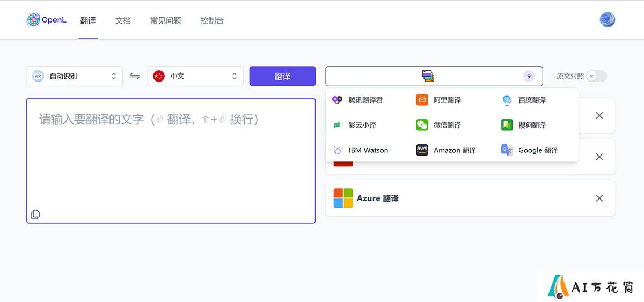Select the 彩云小译 icon
Image resolution: width=644 pixels, height=302 pixels.
[x=337, y=125]
